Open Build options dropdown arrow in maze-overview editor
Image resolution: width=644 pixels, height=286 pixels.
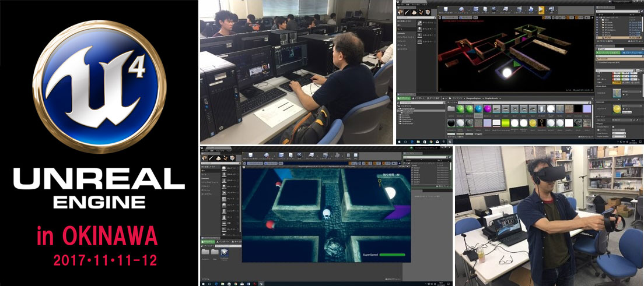[x=536, y=10]
